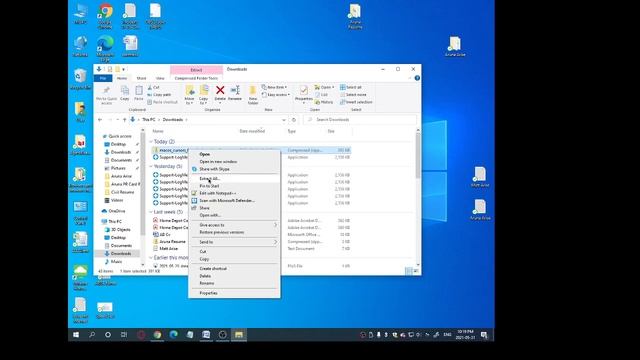Click Select none in ribbon
This screenshot has height=360, width=640.
pyautogui.click(x=353, y=95)
